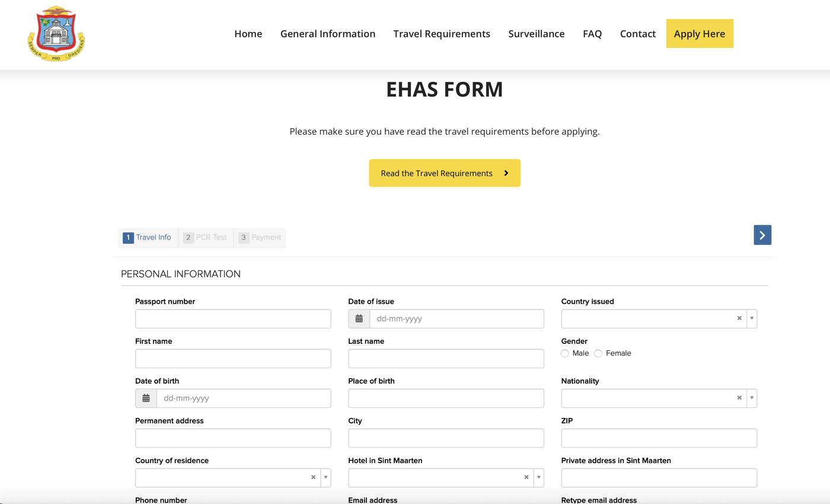Clear the Nationality selection with the x icon
This screenshot has height=504, width=830.
(739, 398)
